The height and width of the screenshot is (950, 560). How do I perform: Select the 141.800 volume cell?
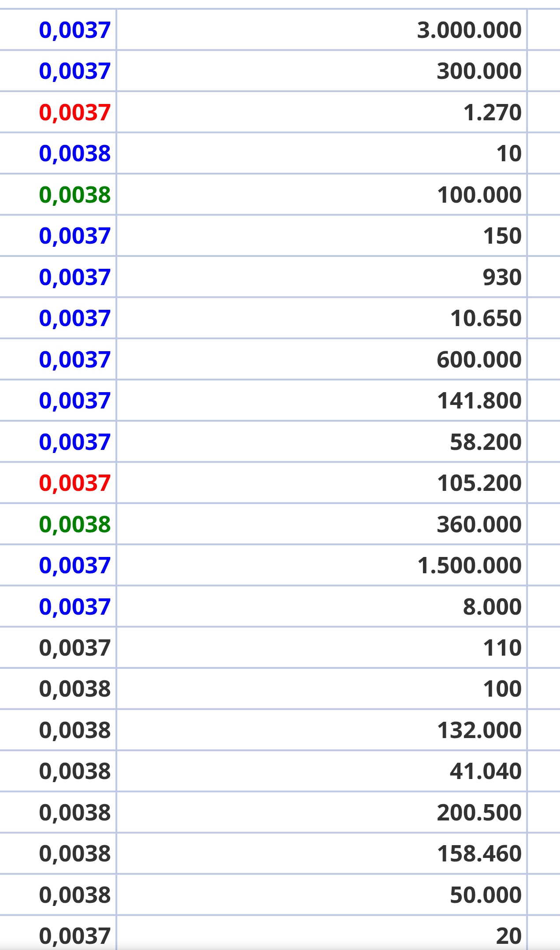[322, 401]
